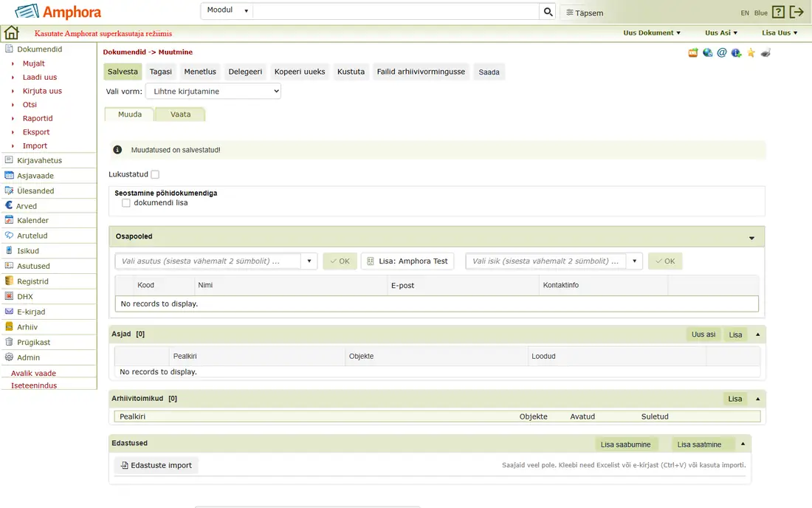Image resolution: width=812 pixels, height=508 pixels.
Task: Click the Kalender sidebar icon
Action: tap(9, 220)
